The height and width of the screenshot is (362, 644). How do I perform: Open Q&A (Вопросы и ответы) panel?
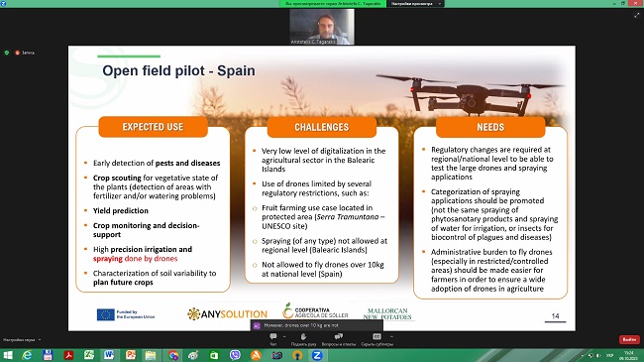[x=339, y=339]
